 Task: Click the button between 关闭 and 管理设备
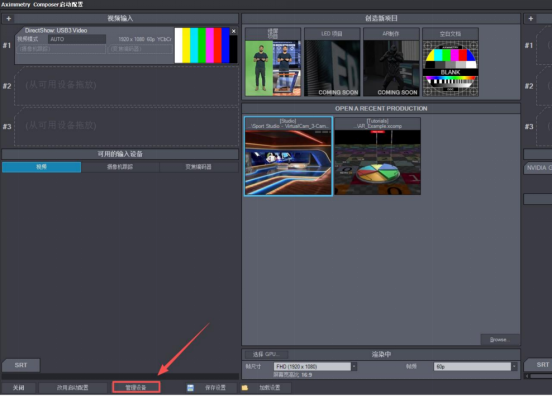click(73, 388)
